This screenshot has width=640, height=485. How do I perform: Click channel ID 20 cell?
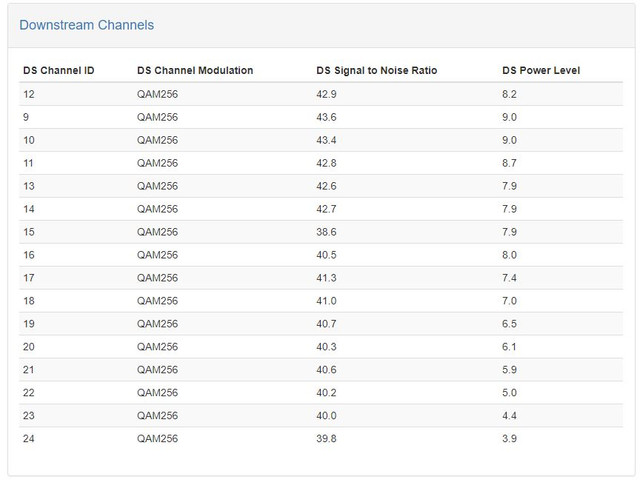point(29,347)
